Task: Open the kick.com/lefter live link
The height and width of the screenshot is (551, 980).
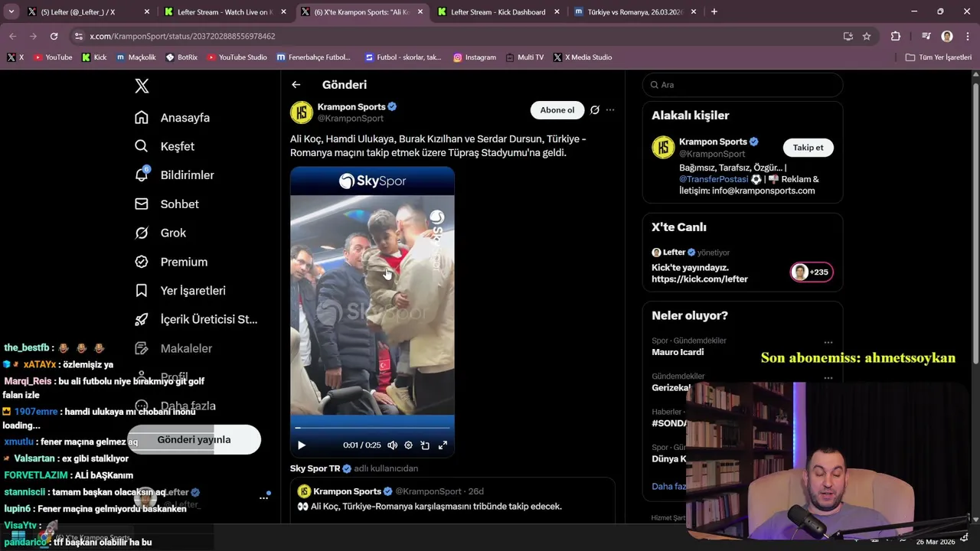Action: pyautogui.click(x=700, y=279)
